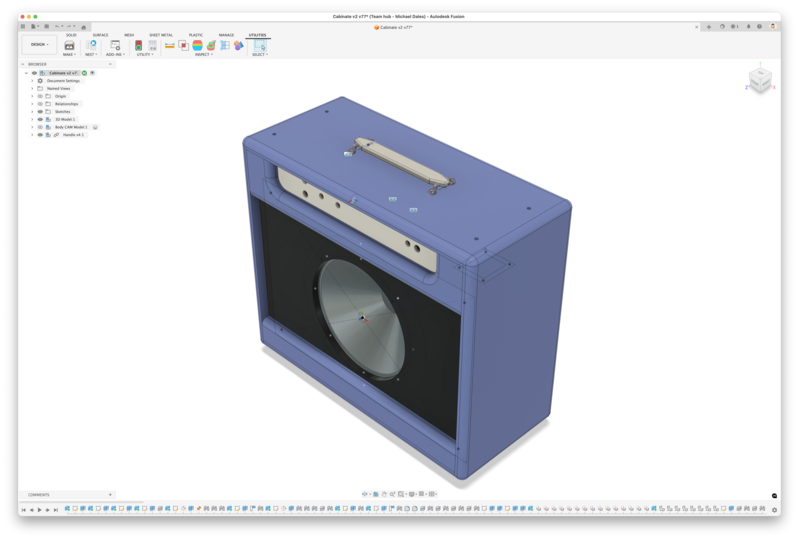Open the job status clock icon

pyautogui.click(x=733, y=26)
